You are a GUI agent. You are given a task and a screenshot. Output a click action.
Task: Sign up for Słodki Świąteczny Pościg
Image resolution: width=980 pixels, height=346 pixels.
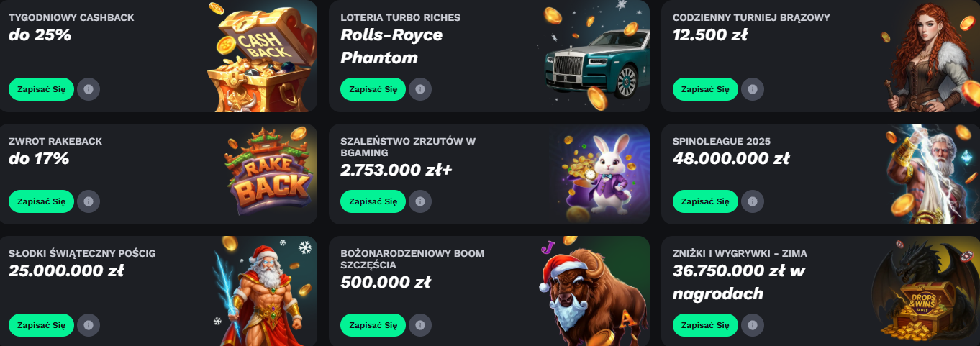(41, 325)
